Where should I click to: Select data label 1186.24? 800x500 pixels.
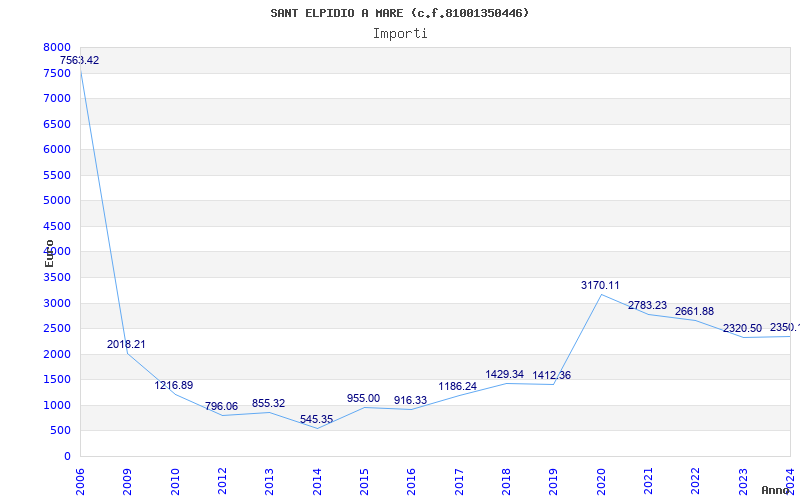[x=458, y=387]
